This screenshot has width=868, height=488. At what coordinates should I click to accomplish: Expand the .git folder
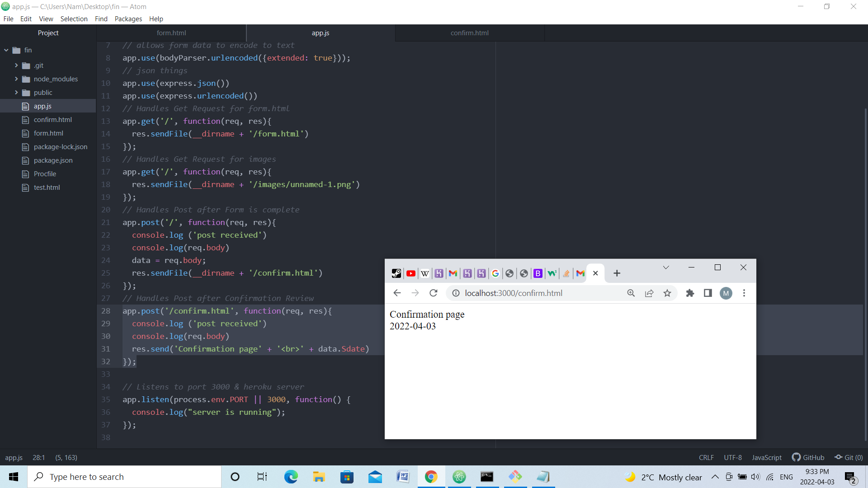[x=17, y=66]
